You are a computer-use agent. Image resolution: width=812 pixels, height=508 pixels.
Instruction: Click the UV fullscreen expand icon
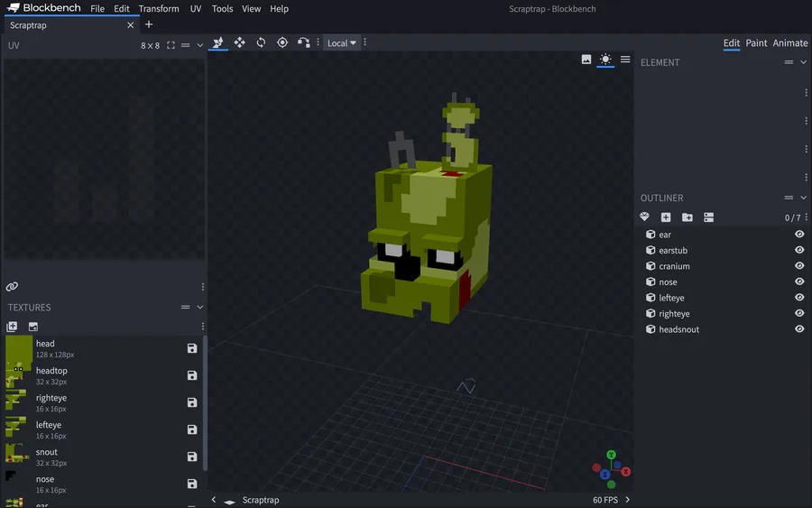pyautogui.click(x=171, y=45)
